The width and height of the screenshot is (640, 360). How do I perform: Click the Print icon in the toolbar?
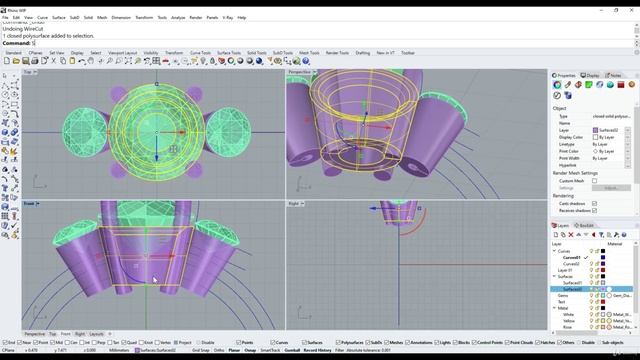35,61
